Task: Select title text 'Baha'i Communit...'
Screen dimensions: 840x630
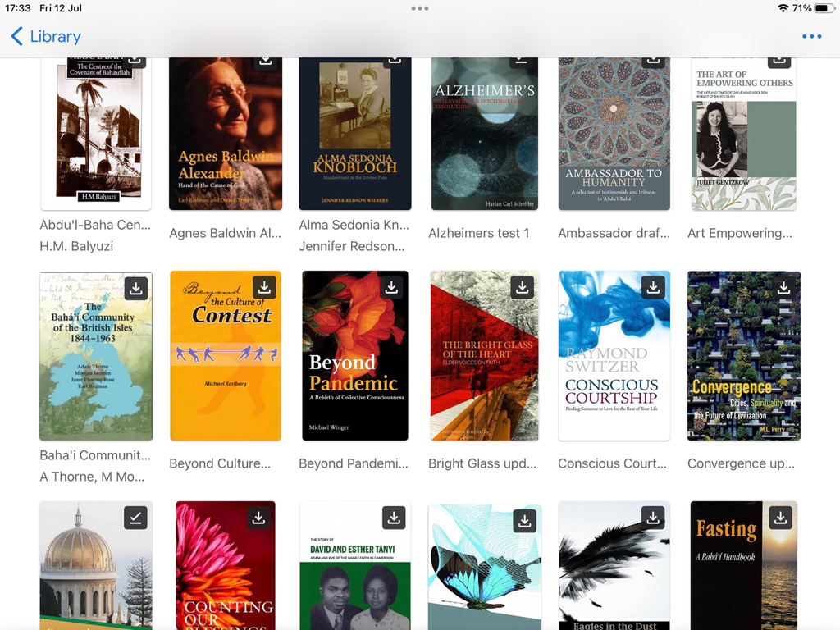Action: coord(95,455)
